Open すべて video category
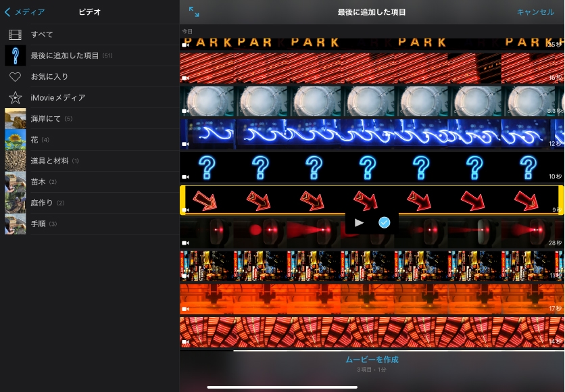Viewport: 565px width, 392px height. [x=42, y=34]
